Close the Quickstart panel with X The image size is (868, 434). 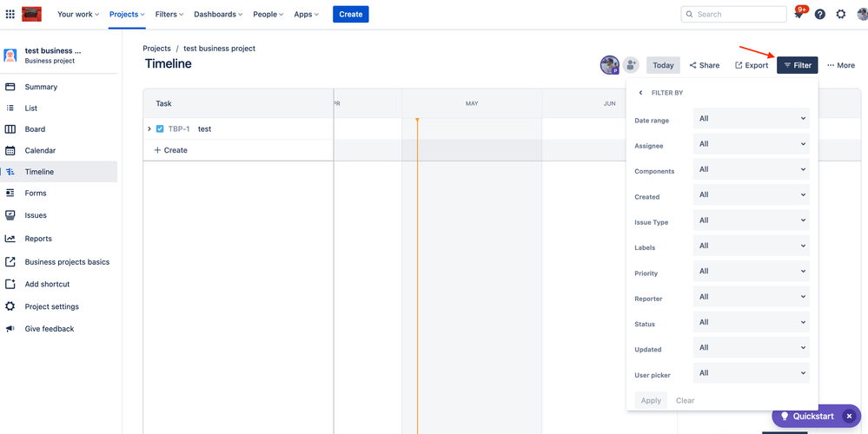coord(849,417)
